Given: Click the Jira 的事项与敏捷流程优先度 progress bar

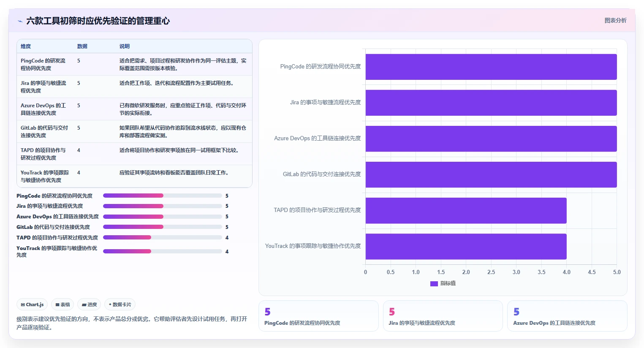Looking at the screenshot, I should pos(163,206).
